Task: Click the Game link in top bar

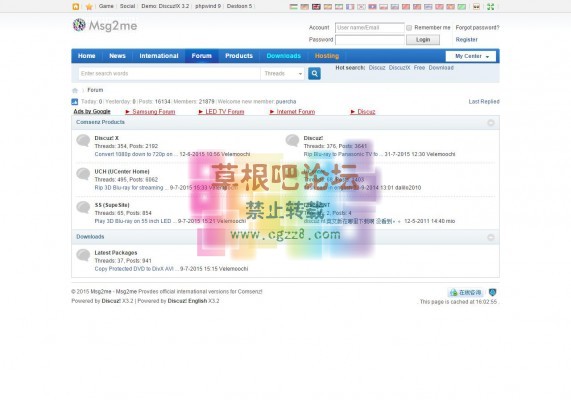Action: [106, 6]
